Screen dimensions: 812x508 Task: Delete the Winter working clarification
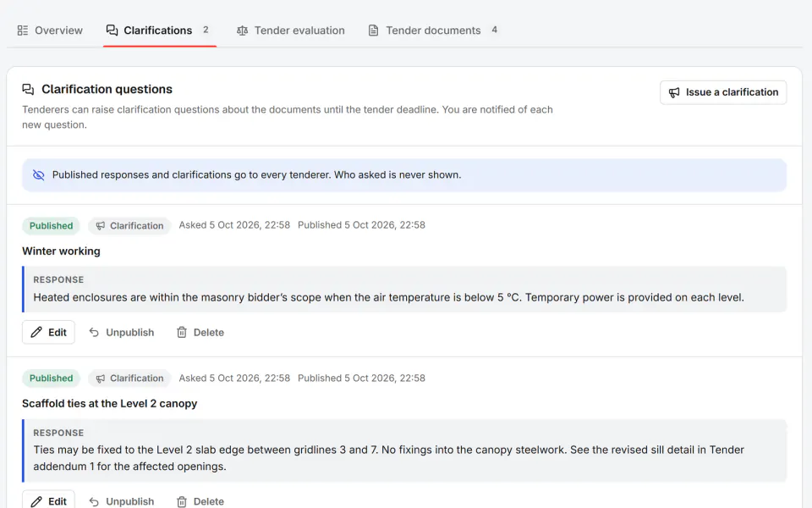click(200, 332)
